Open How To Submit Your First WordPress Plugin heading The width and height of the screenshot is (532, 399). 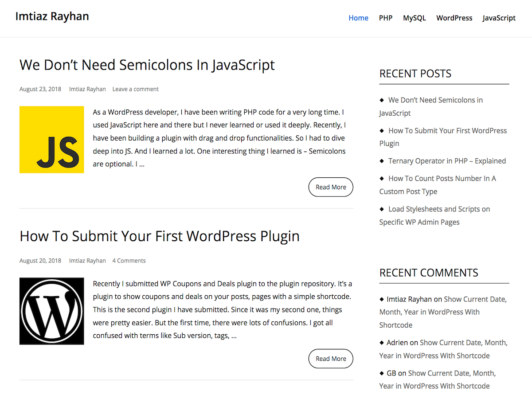159,236
